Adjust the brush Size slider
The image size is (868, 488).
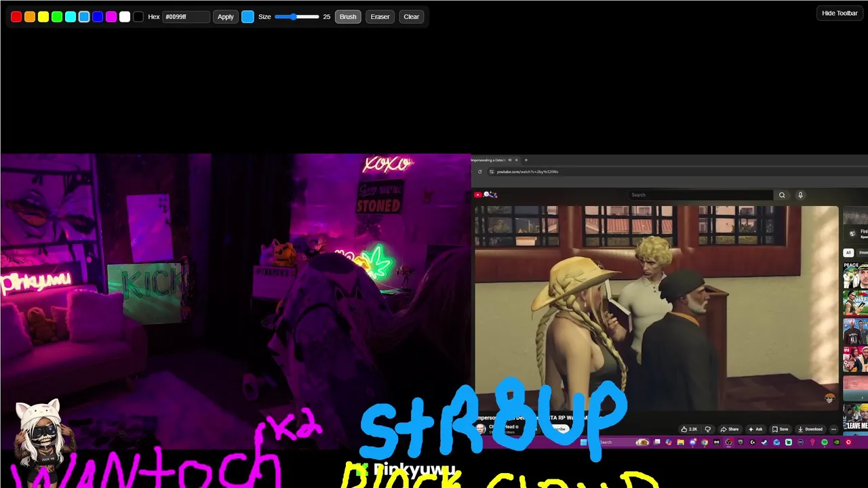[296, 16]
